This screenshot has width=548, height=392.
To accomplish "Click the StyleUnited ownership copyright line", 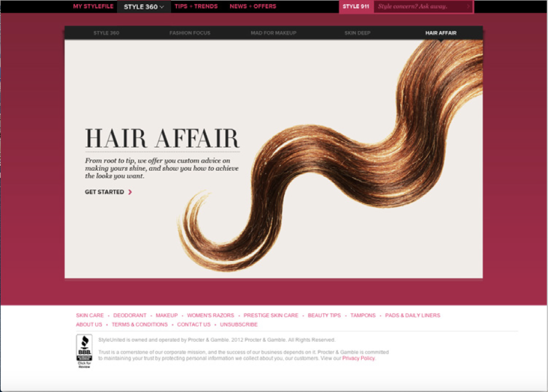I will point(217,340).
